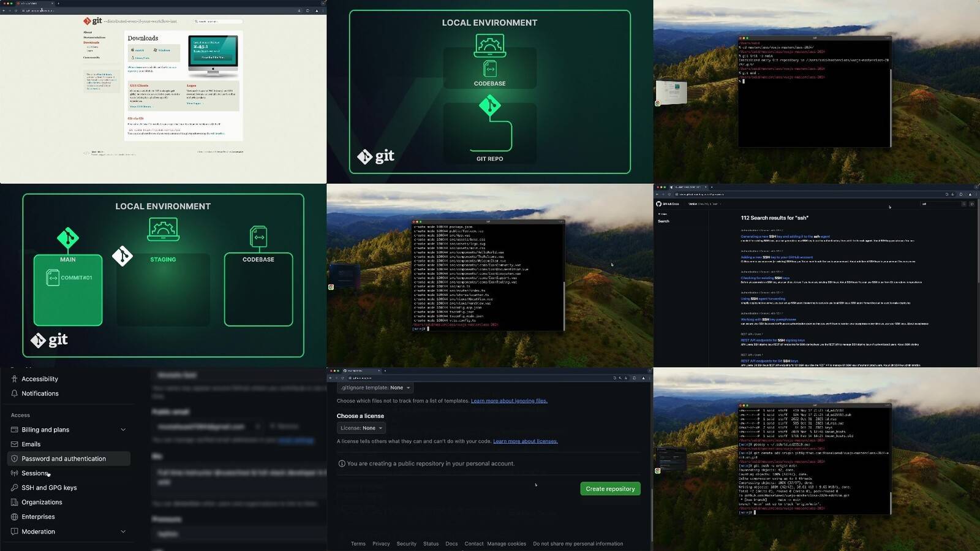Open the Linux/Unix download link

point(141,58)
